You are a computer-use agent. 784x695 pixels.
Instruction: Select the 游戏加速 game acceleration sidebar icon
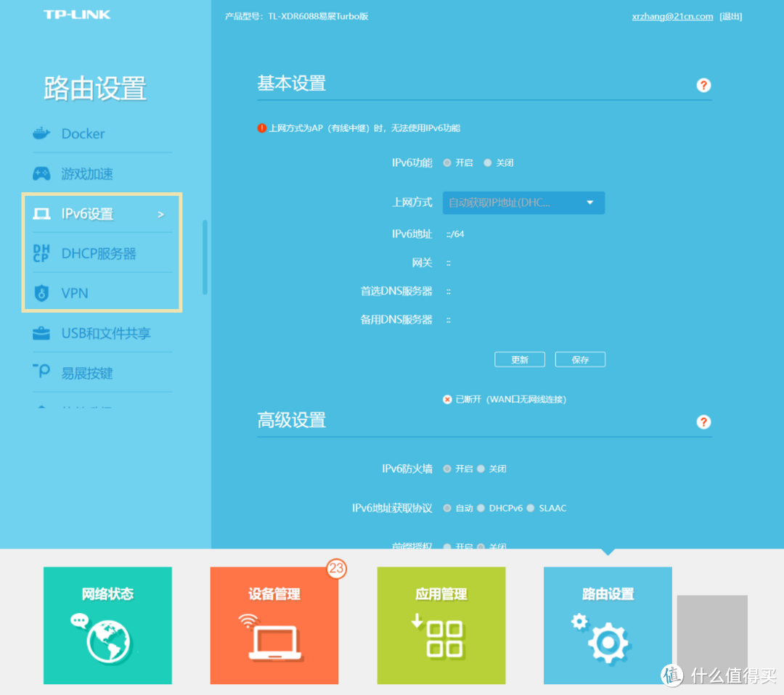point(41,173)
